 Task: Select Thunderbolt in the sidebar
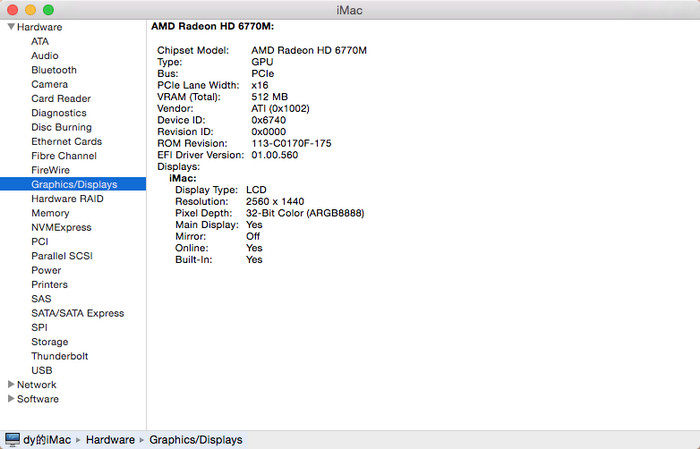pyautogui.click(x=59, y=356)
